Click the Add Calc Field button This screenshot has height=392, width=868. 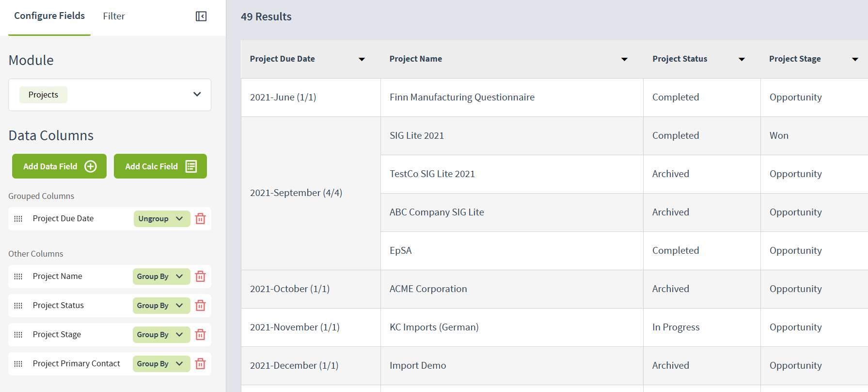tap(160, 166)
